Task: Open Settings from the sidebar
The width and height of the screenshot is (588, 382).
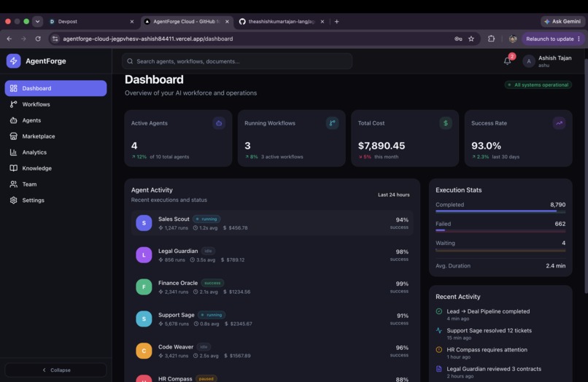Action: [55, 200]
